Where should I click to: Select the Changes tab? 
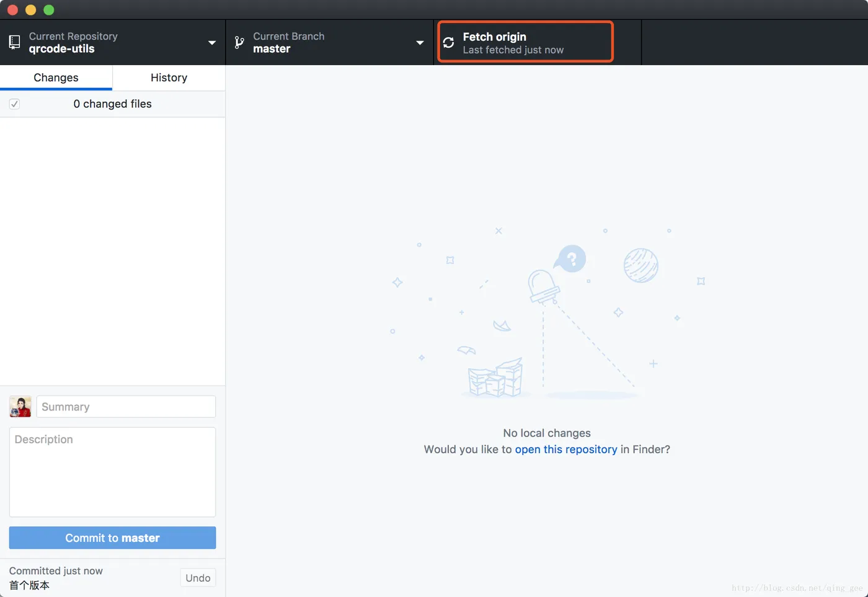point(56,77)
